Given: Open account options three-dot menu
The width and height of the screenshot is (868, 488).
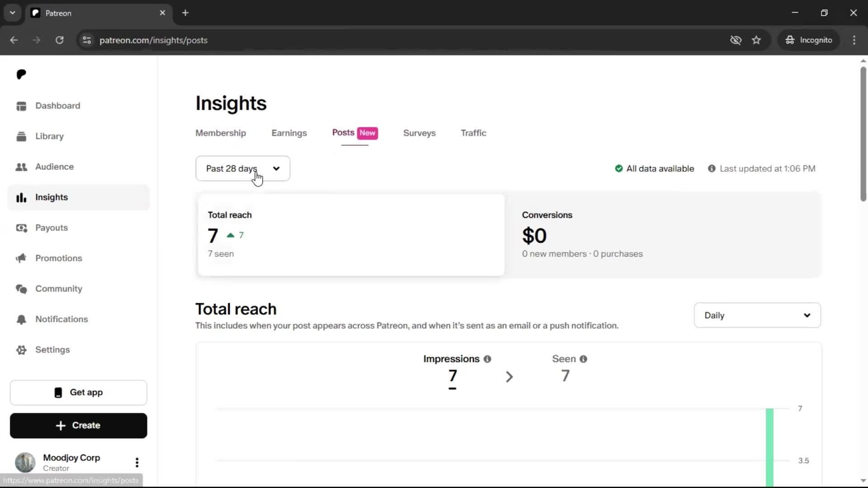Looking at the screenshot, I should pos(137,462).
